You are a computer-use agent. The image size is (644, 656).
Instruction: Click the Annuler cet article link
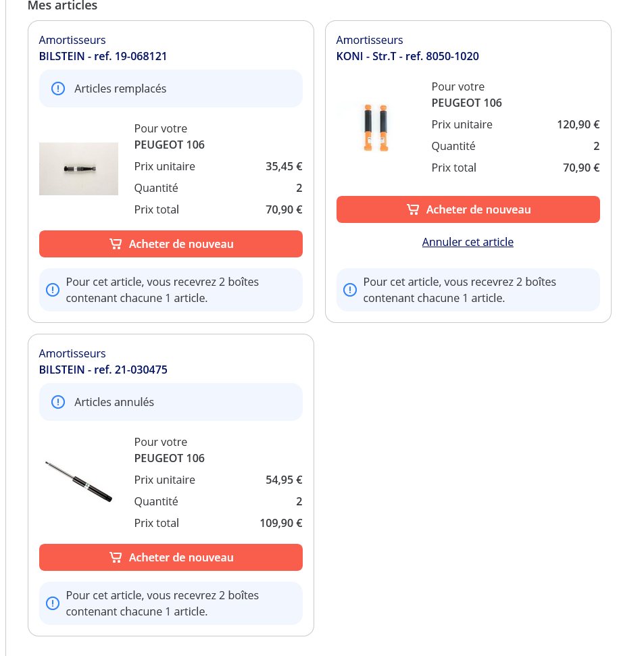468,242
